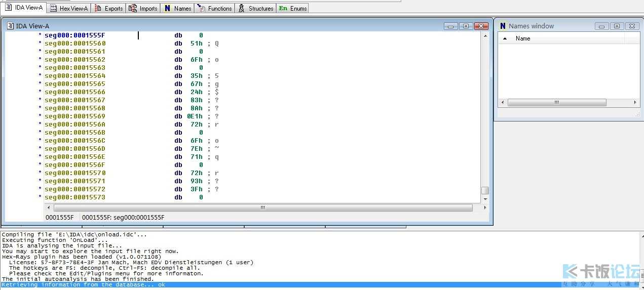Select address line seg000:00015566
This screenshot has width=644, height=290.
pyautogui.click(x=75, y=92)
